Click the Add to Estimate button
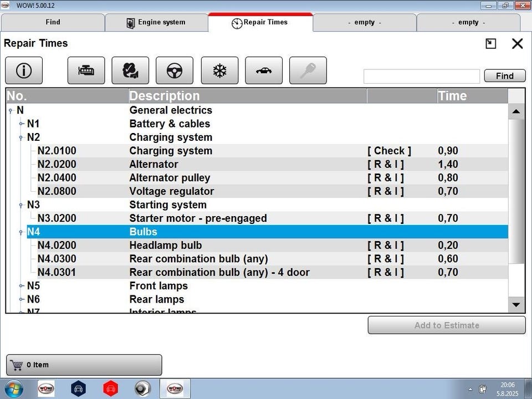This screenshot has height=399, width=532. [446, 325]
